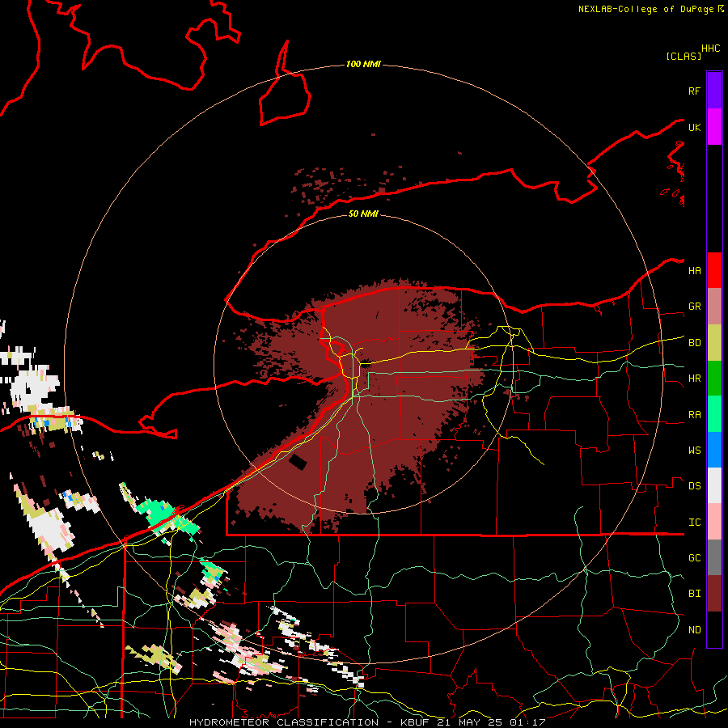Click the [CLAS] units label

(684, 56)
